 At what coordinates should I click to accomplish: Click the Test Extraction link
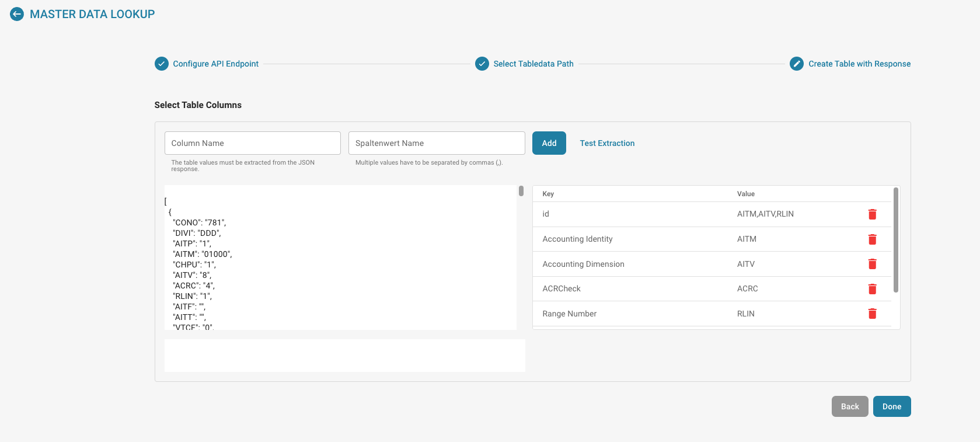(607, 143)
